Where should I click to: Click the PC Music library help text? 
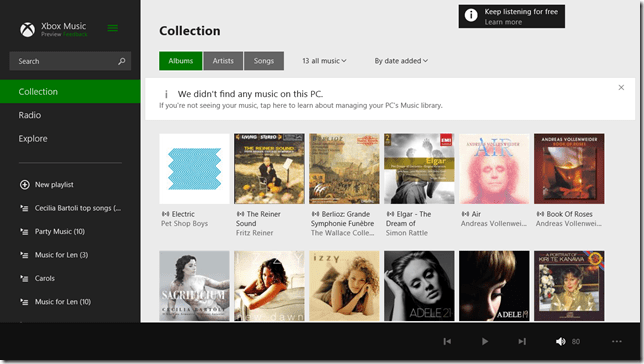[301, 106]
